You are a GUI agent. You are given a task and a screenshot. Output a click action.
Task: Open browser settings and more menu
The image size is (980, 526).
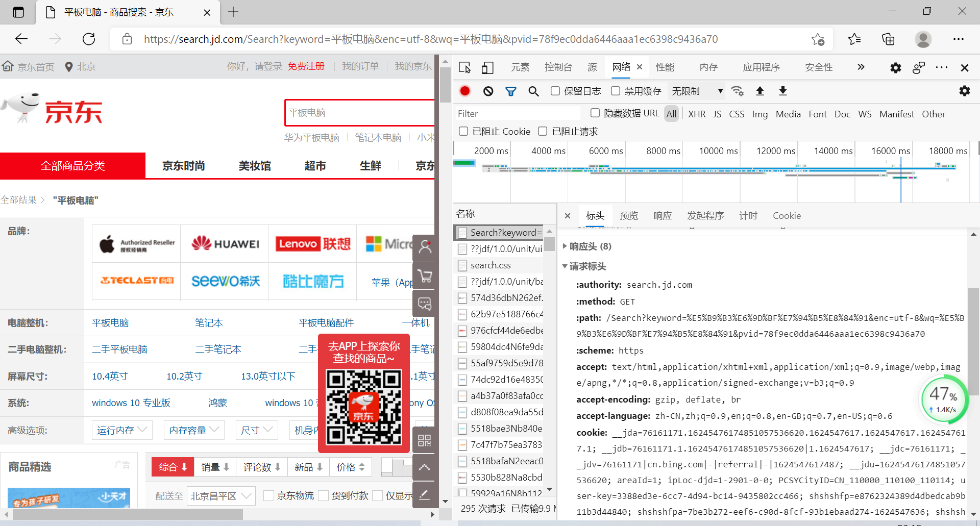pyautogui.click(x=959, y=39)
